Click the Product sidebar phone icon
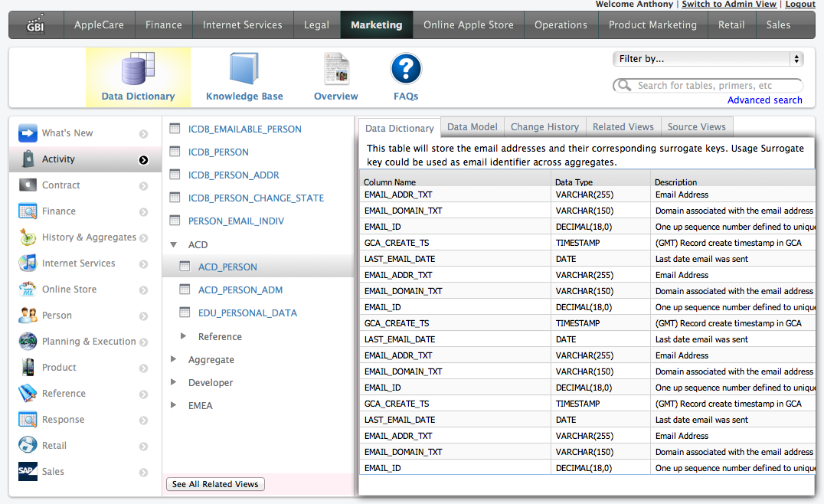This screenshot has width=824, height=504. [x=28, y=368]
